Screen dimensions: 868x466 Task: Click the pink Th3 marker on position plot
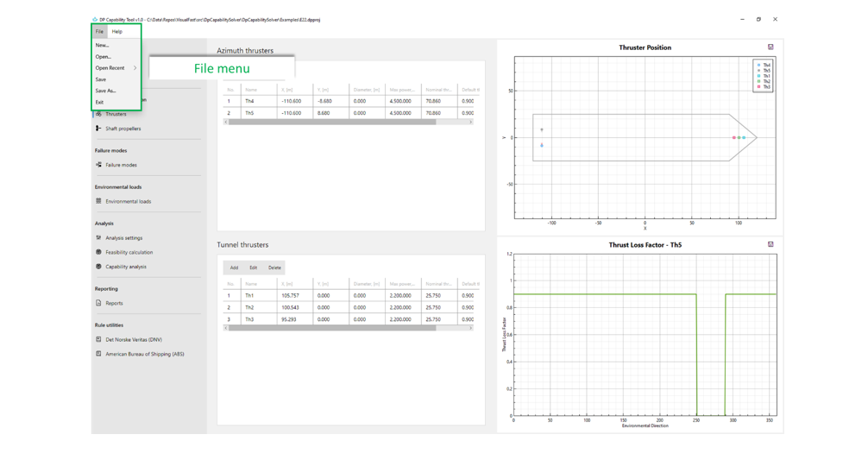pos(734,138)
